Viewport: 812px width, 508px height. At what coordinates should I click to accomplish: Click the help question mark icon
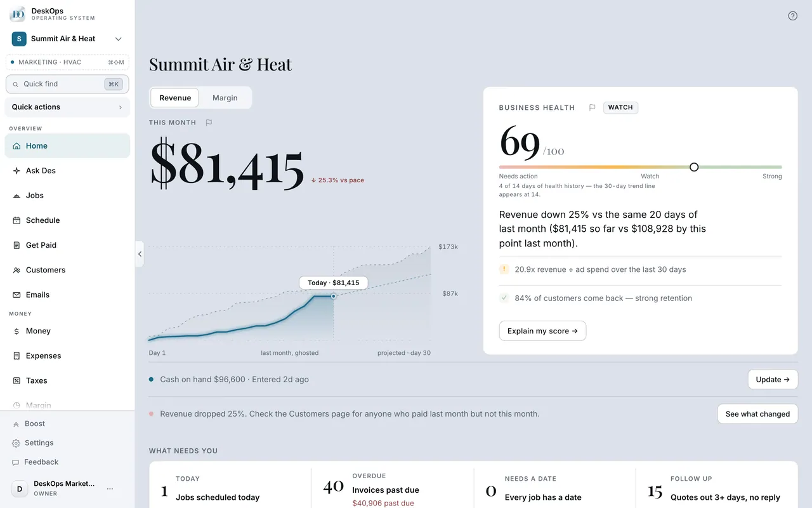[792, 16]
